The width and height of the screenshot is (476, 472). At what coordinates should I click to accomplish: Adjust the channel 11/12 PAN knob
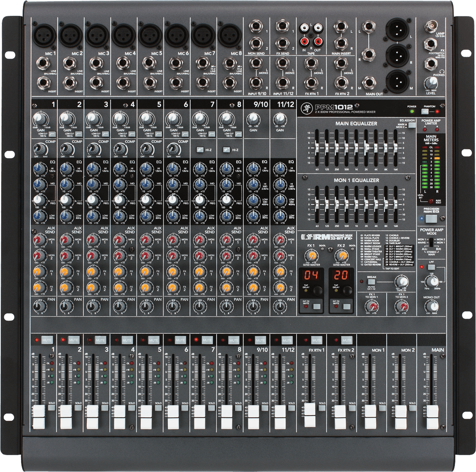coord(280,306)
